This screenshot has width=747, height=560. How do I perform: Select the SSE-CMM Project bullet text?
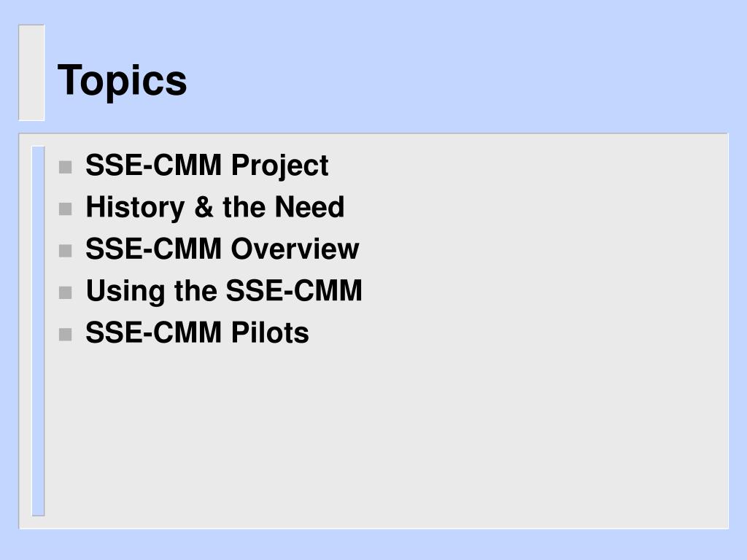pos(206,166)
